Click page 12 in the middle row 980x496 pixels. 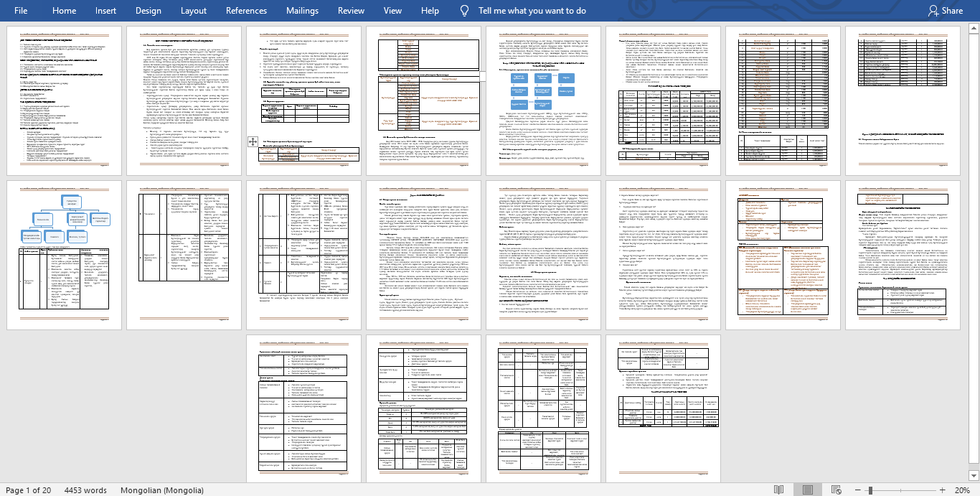click(423, 255)
